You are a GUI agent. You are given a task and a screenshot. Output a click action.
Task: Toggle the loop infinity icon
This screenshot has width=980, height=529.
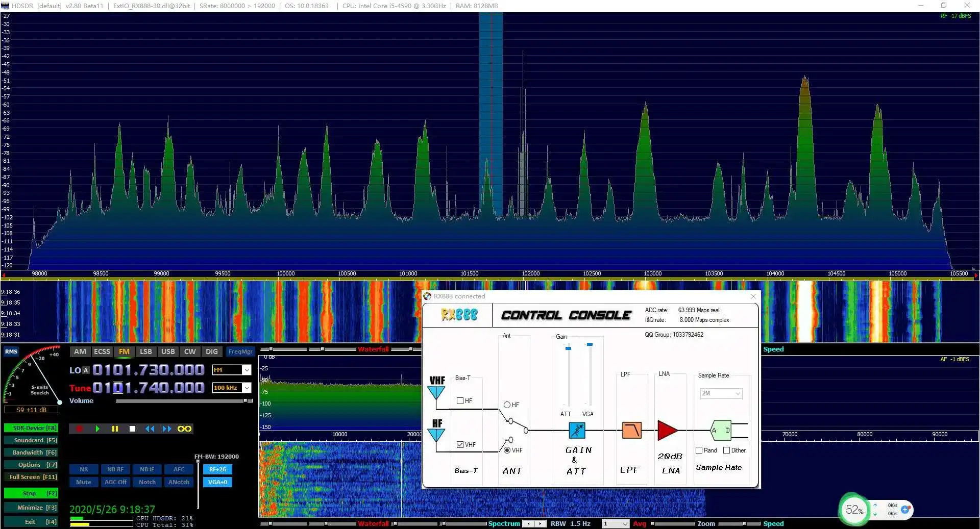tap(184, 429)
